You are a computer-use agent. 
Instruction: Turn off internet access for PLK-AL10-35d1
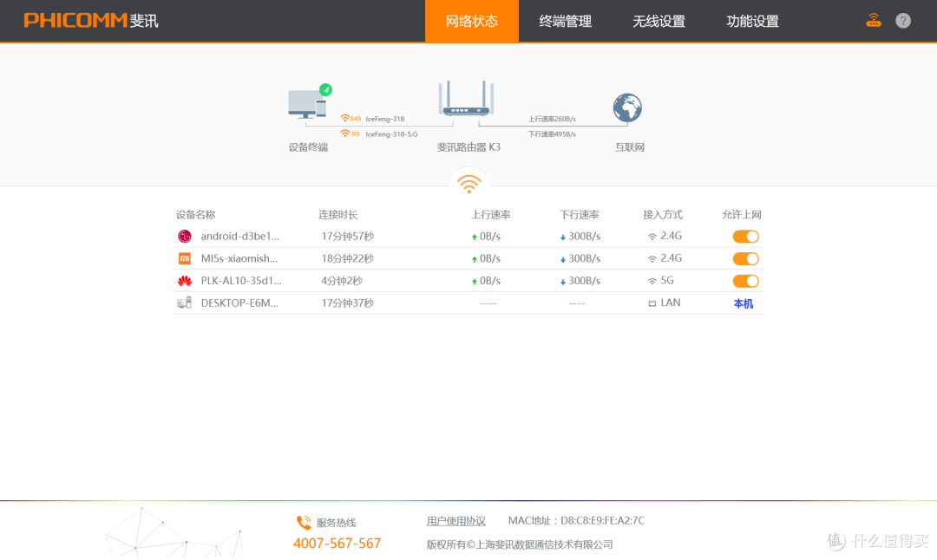click(744, 280)
